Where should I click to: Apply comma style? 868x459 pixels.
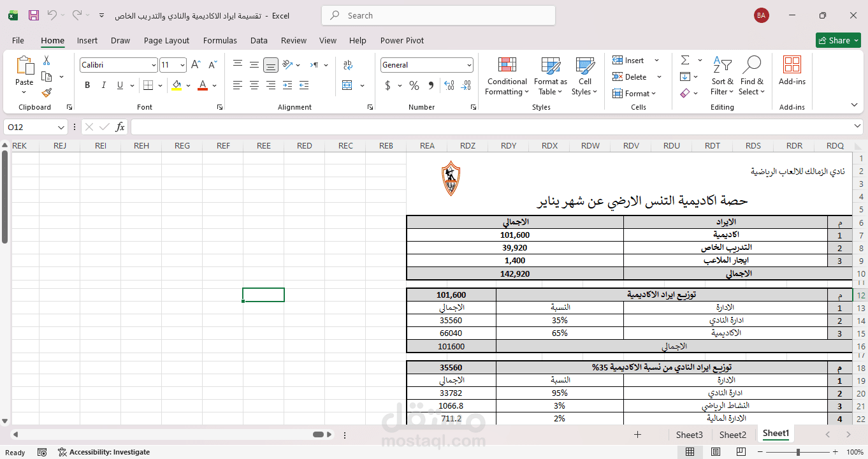point(431,85)
